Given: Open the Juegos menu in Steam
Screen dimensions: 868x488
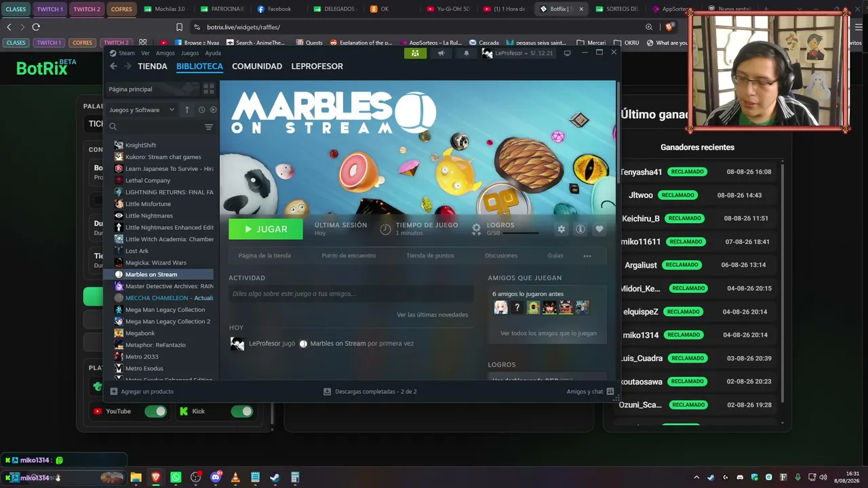Looking at the screenshot, I should click(190, 53).
